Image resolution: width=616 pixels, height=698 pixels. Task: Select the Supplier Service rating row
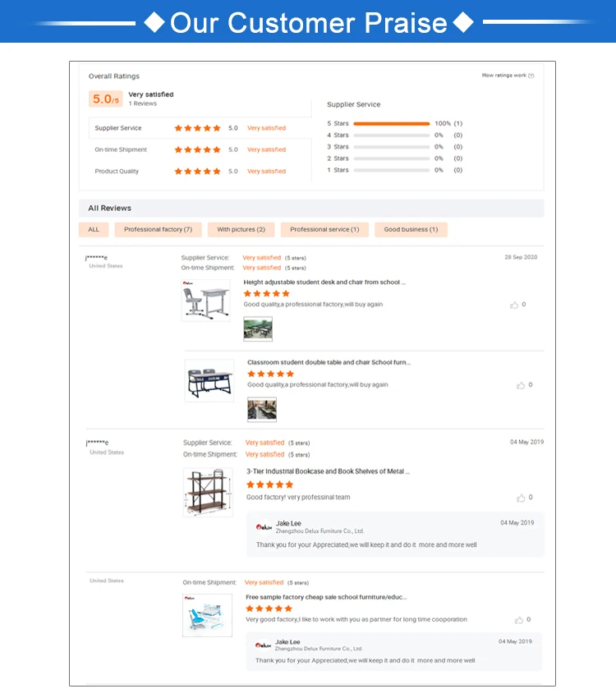[200, 128]
